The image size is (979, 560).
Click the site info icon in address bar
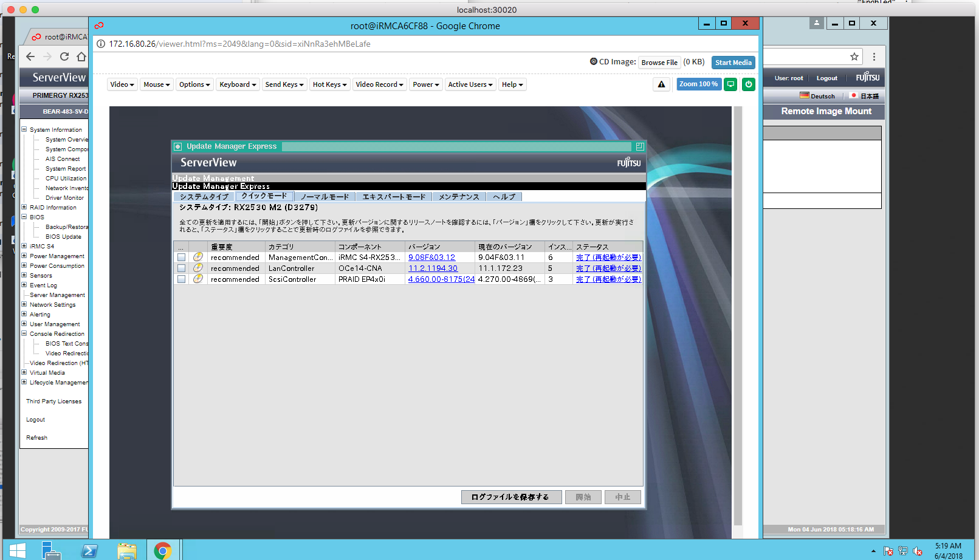(x=101, y=44)
